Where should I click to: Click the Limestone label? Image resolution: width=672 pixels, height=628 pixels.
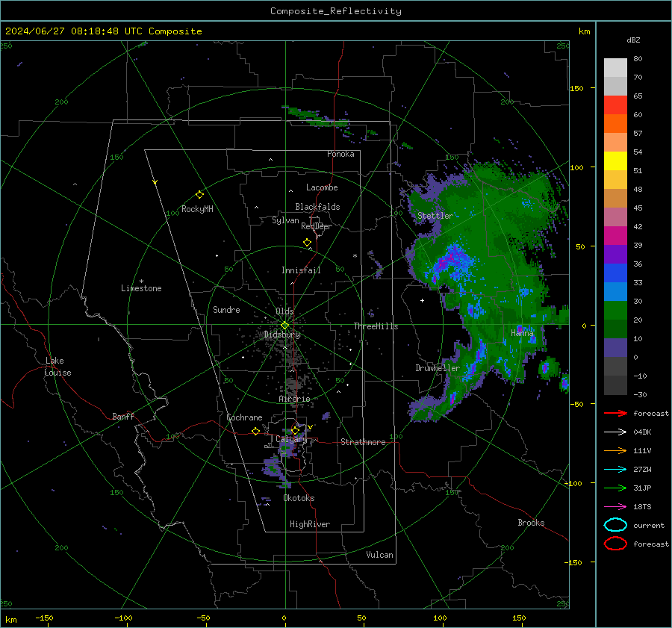click(x=141, y=288)
